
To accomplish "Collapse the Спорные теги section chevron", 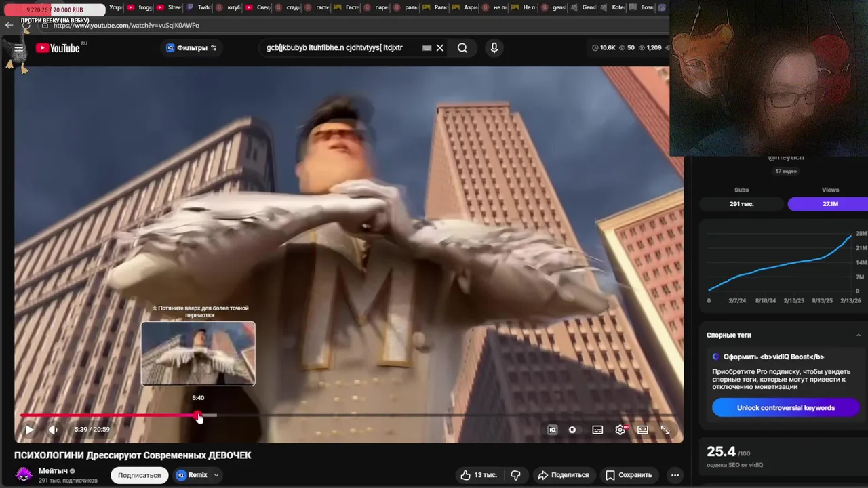I will (x=859, y=335).
